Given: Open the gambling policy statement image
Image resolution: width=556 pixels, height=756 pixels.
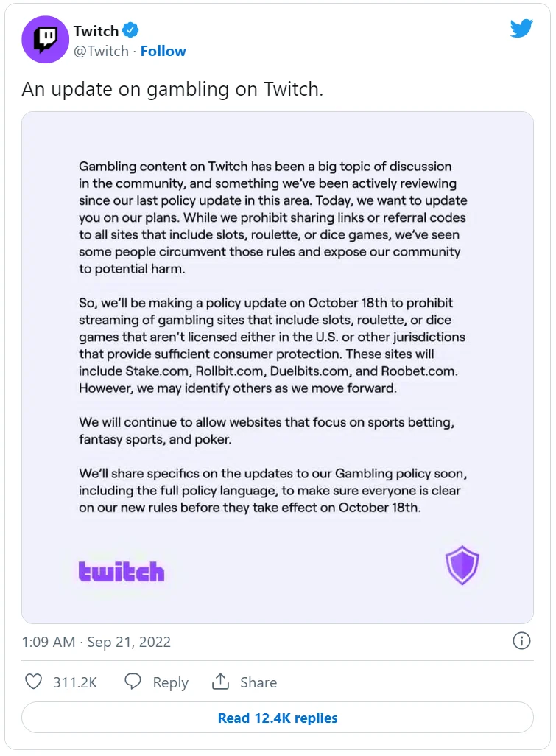Looking at the screenshot, I should 278,368.
